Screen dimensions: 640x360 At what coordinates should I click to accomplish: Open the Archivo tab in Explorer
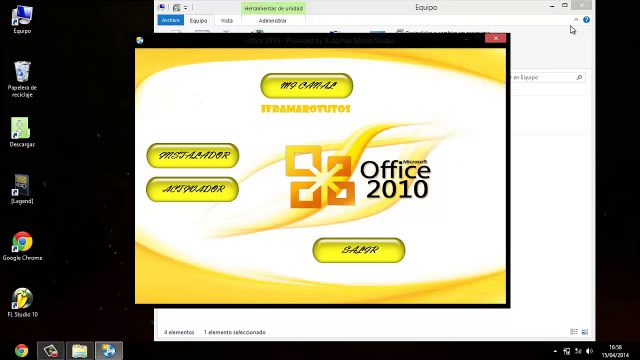coord(171,20)
